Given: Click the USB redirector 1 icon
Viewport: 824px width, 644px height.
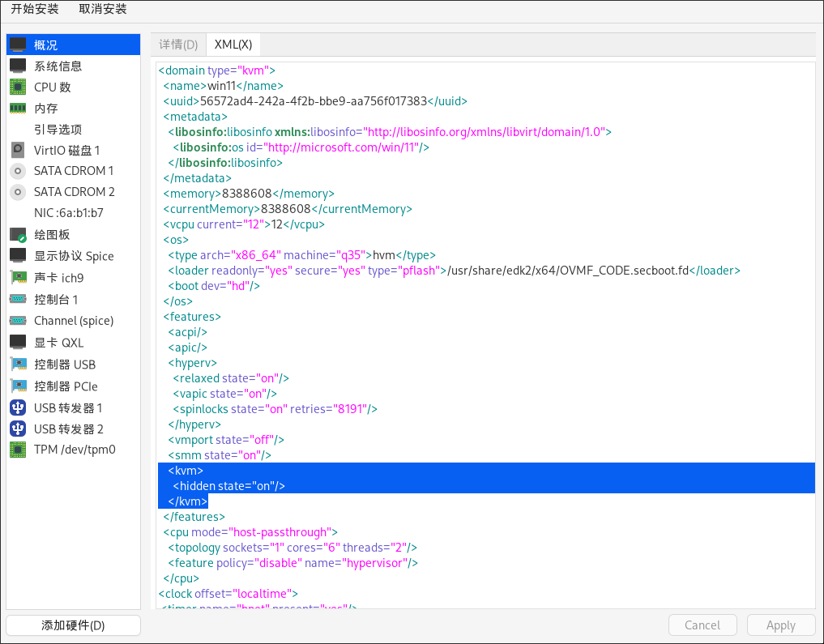Looking at the screenshot, I should tap(18, 407).
